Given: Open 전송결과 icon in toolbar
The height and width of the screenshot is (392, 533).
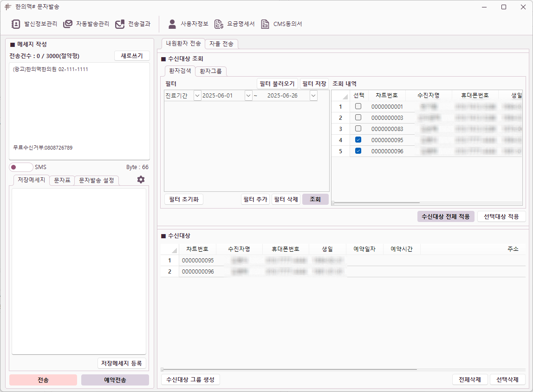Looking at the screenshot, I should 120,24.
